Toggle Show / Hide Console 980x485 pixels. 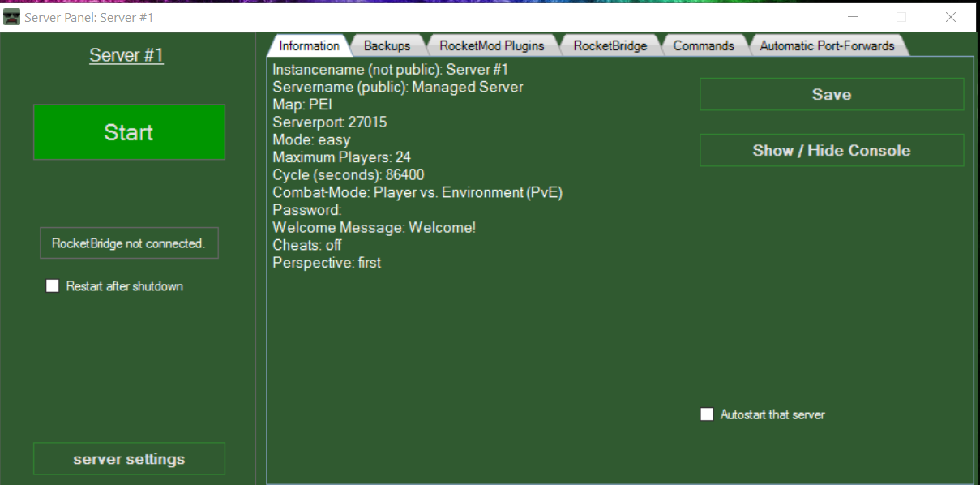(x=832, y=150)
